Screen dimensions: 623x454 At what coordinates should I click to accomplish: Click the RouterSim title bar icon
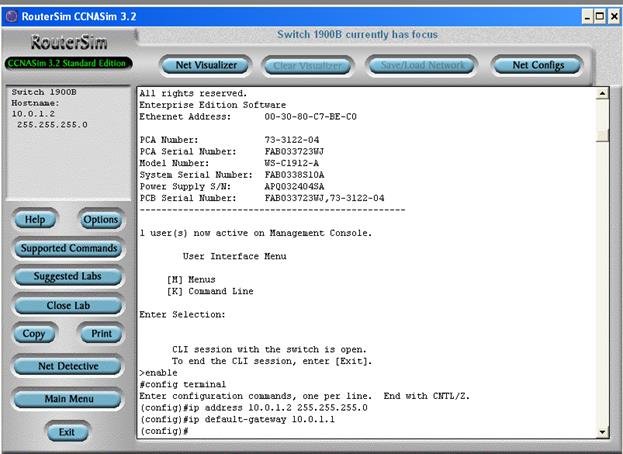tap(11, 15)
